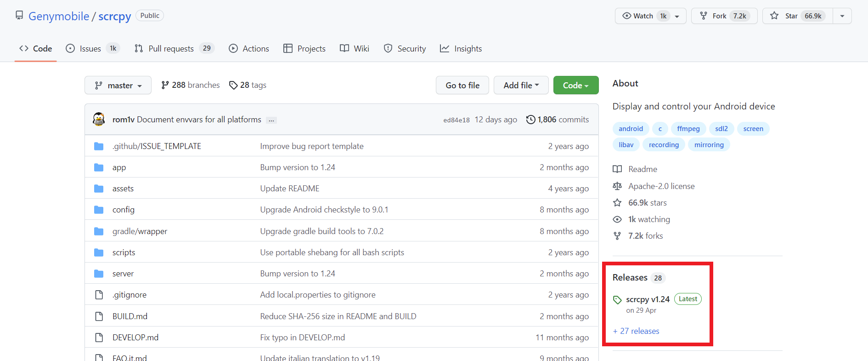Screen dimensions: 868x361
Task: Expand commit message with ellipsis button
Action: [x=272, y=120]
